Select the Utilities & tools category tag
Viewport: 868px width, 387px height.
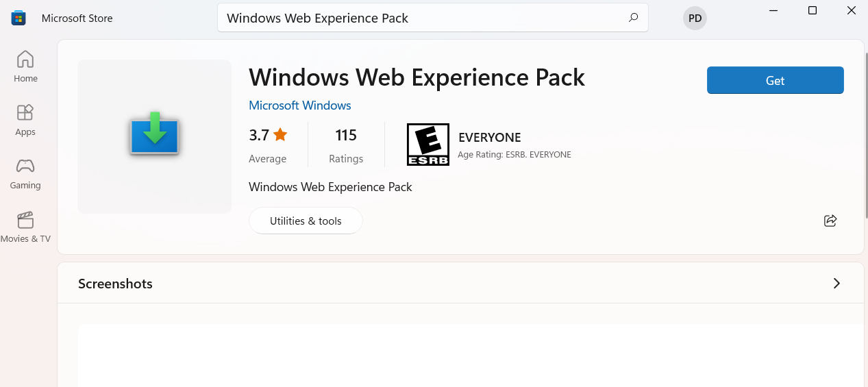tap(306, 221)
